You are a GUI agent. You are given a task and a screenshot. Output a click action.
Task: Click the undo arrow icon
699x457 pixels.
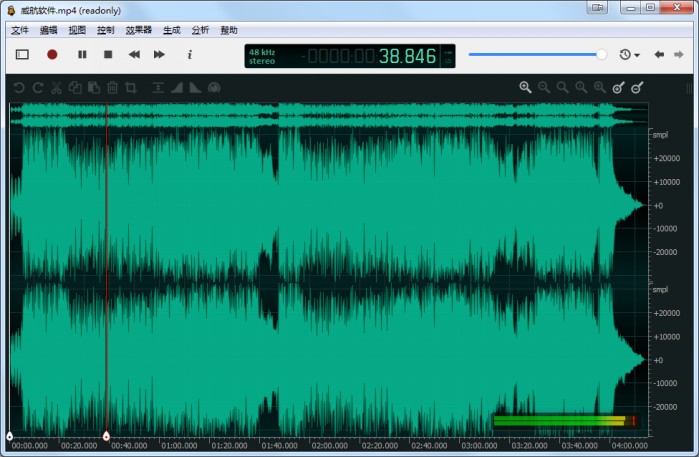19,87
